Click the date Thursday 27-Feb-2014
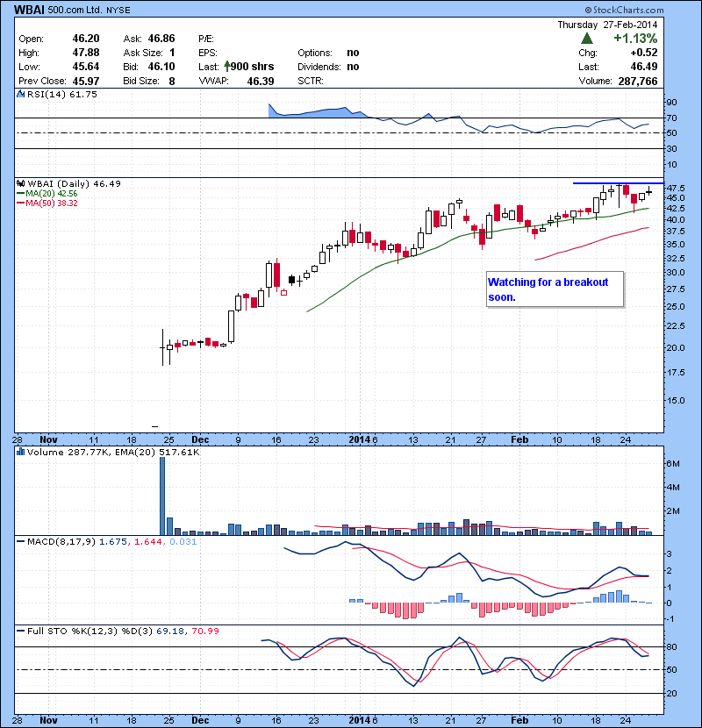The image size is (702, 728). tap(607, 25)
